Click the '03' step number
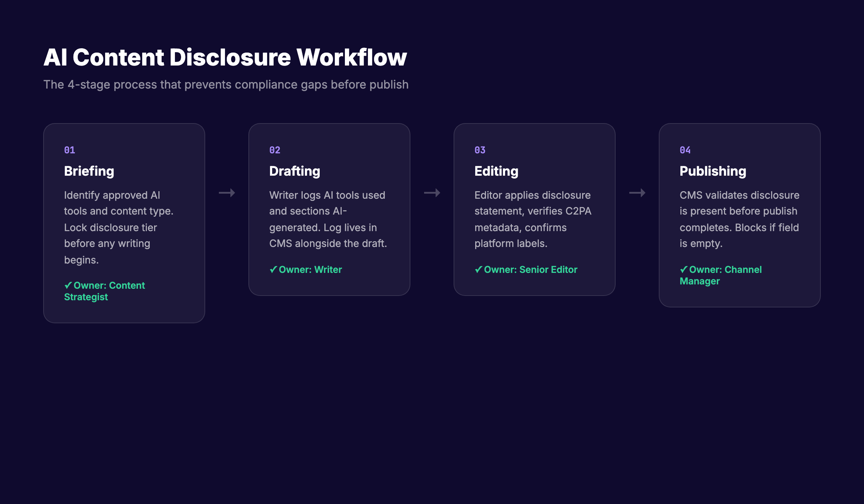864x504 pixels. pos(480,150)
